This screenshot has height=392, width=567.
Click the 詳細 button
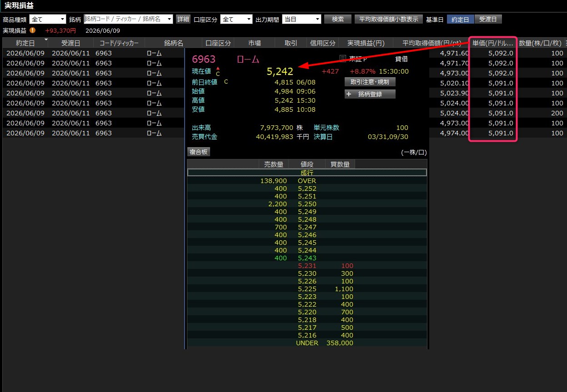tap(183, 19)
